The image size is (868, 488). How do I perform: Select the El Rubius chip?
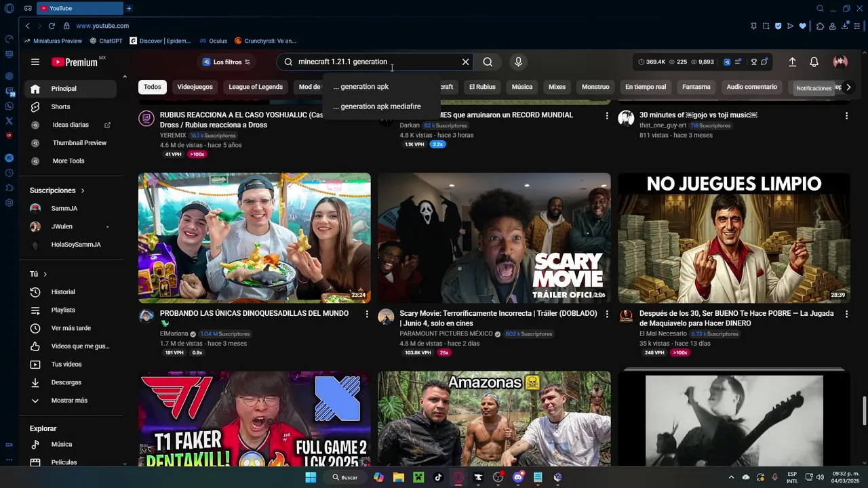[x=482, y=87]
